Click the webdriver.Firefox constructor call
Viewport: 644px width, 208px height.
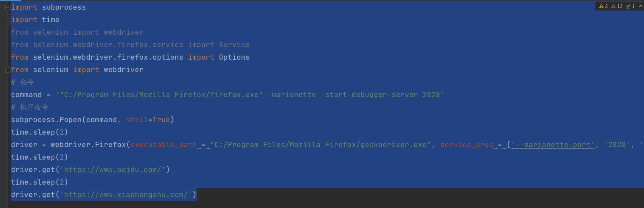[x=88, y=145]
